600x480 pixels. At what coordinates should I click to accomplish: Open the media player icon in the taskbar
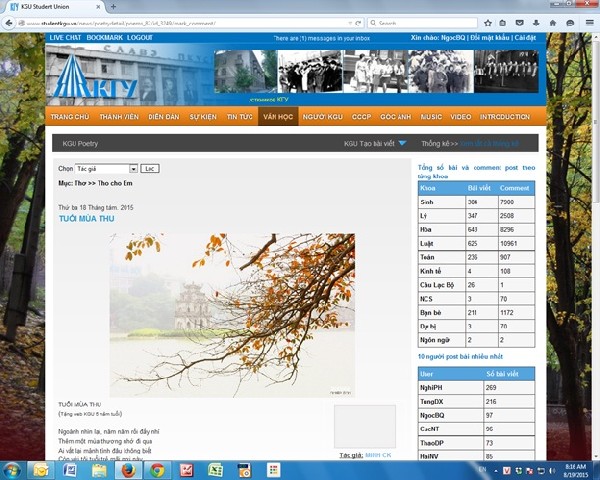pyautogui.click(x=244, y=470)
